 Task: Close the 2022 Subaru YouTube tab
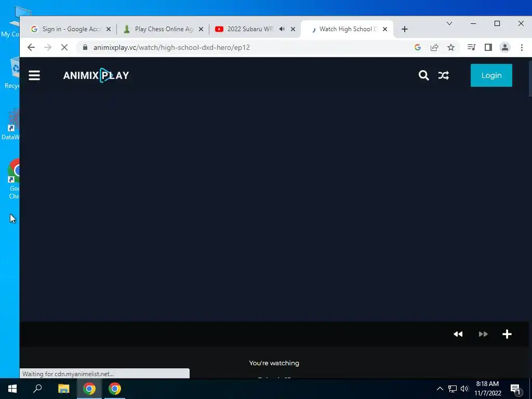293,29
